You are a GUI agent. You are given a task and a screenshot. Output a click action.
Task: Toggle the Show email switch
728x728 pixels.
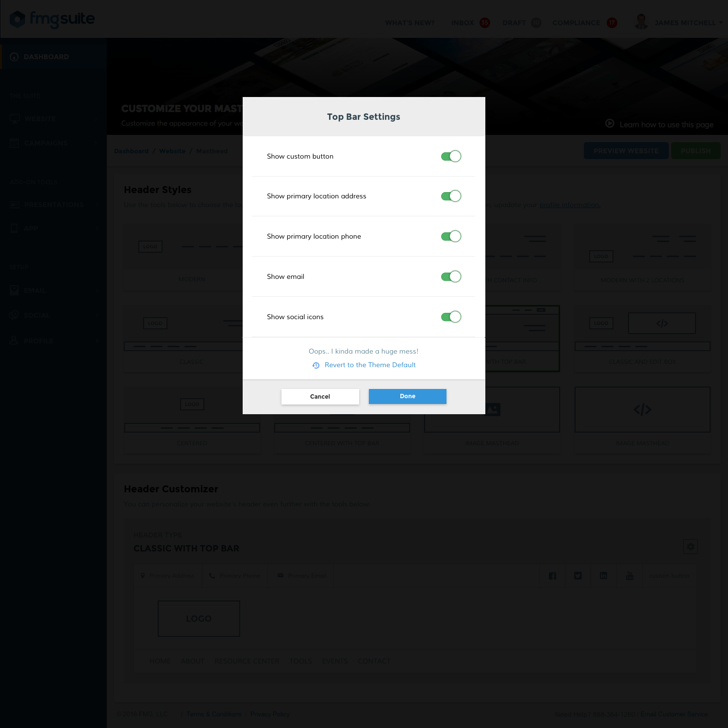[x=450, y=276]
